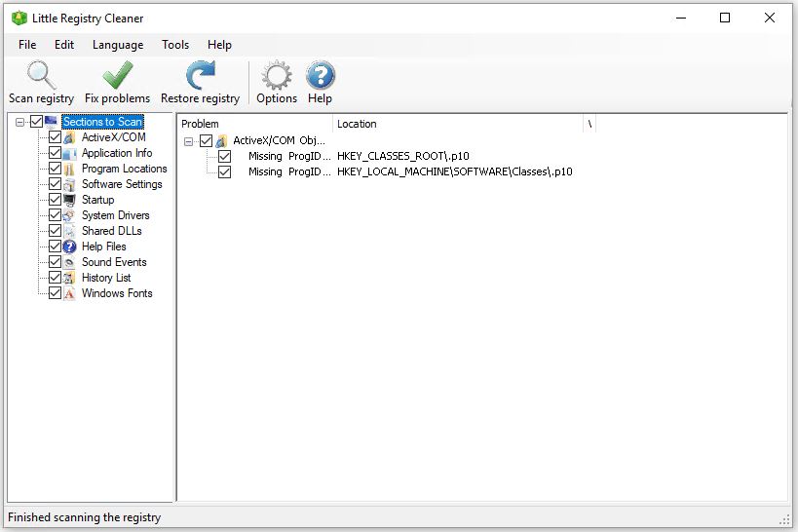Screen dimensions: 798x532
Task: Select the Windows Fonts tree label
Action: 117,293
